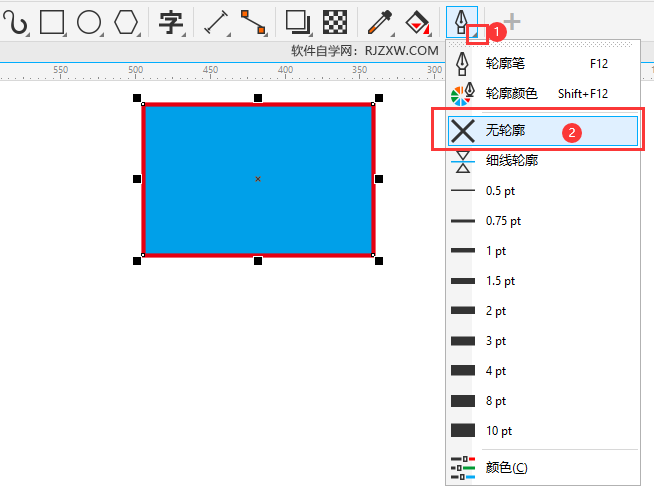Choose 无轮廓 no outline option
This screenshot has width=654, height=496.
pyautogui.click(x=543, y=131)
